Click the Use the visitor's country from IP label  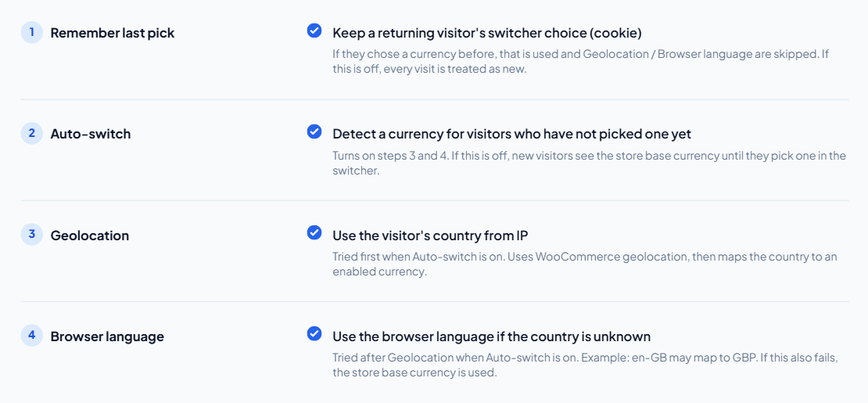(x=431, y=235)
